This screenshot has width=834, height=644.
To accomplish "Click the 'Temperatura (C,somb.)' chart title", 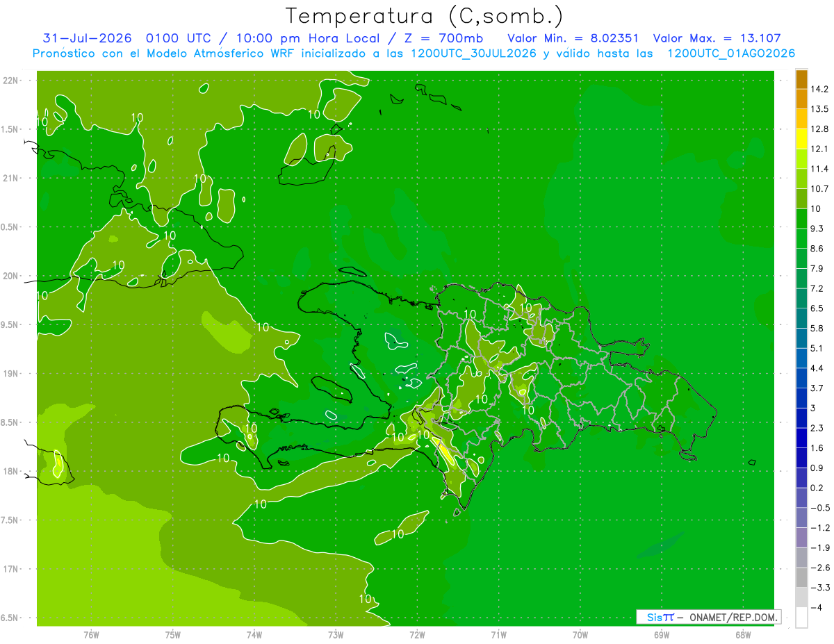I will pos(424,15).
